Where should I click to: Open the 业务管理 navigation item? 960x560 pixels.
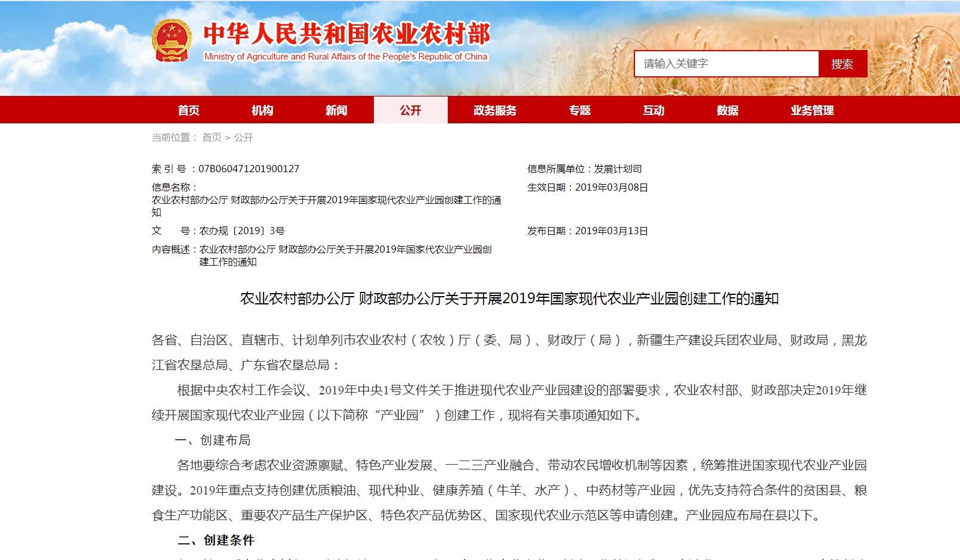812,110
